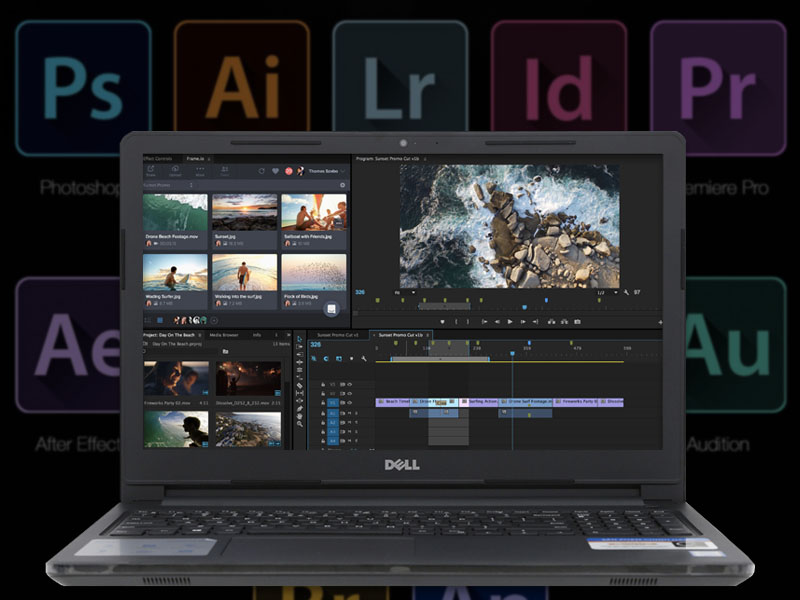The width and height of the screenshot is (800, 600).
Task: Open the Sunset Promo Cut v1b sequence tab
Action: [x=401, y=335]
